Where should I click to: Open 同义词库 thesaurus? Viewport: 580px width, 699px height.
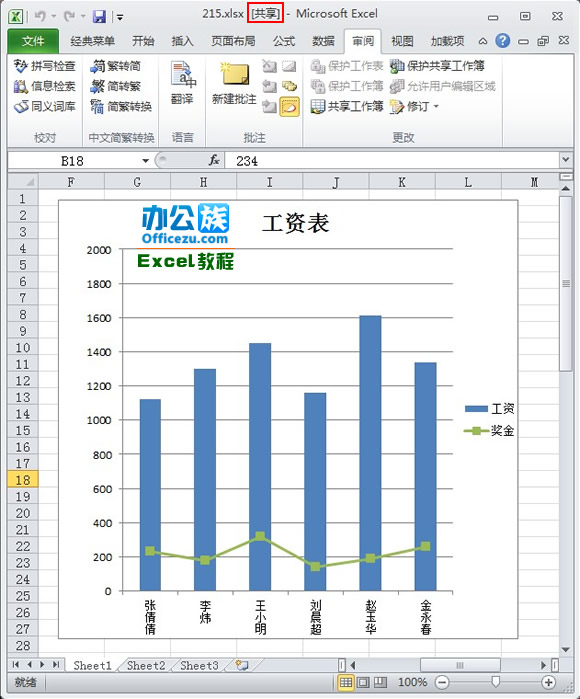(x=45, y=107)
